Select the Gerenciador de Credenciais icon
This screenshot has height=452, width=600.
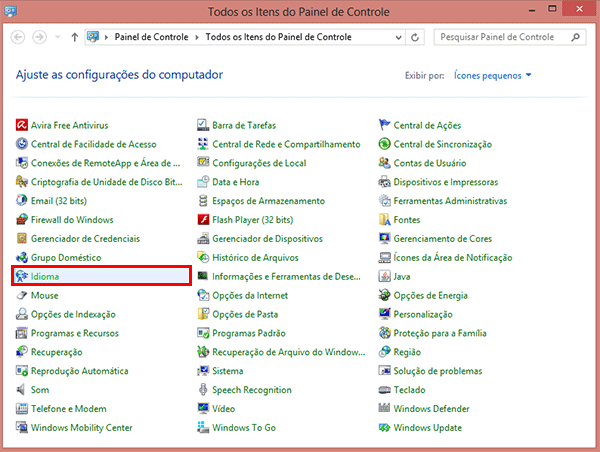(x=22, y=238)
